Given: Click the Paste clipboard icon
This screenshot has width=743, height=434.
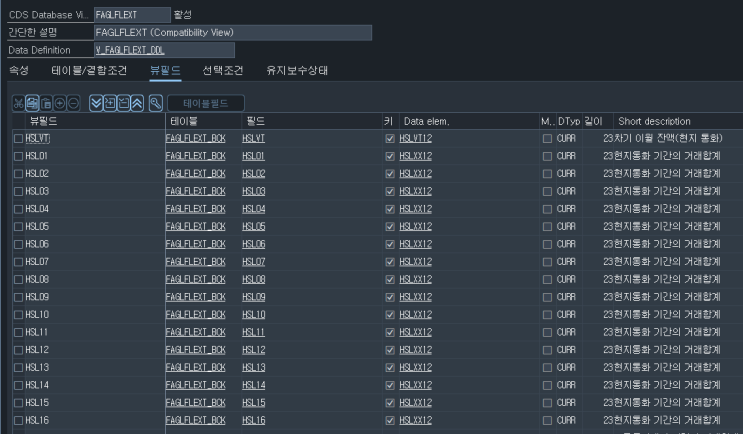Looking at the screenshot, I should click(x=46, y=103).
